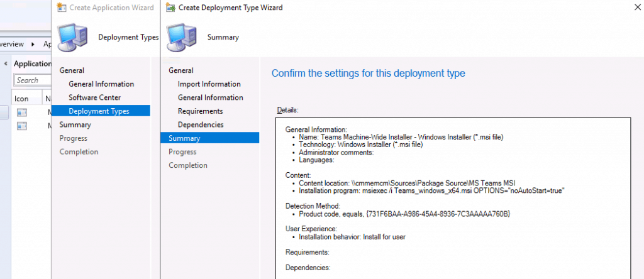Click the Name: Teams Machine-Wide Installer line
Viewport: 644px width, 279px height.
coord(401,137)
